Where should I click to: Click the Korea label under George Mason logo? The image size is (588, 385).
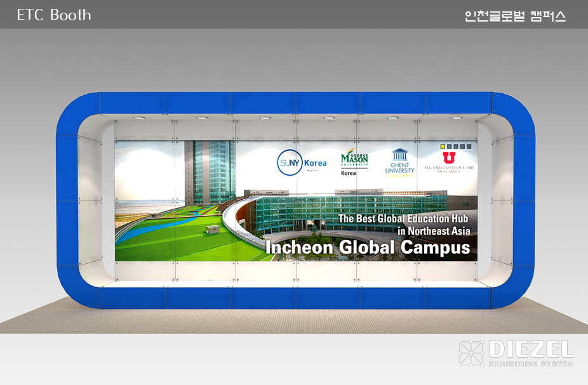point(349,173)
